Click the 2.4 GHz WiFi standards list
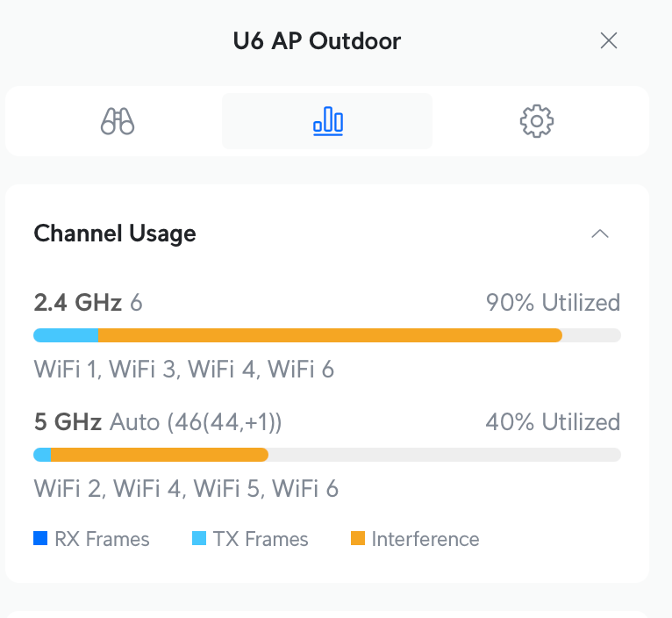This screenshot has width=672, height=618. click(184, 369)
